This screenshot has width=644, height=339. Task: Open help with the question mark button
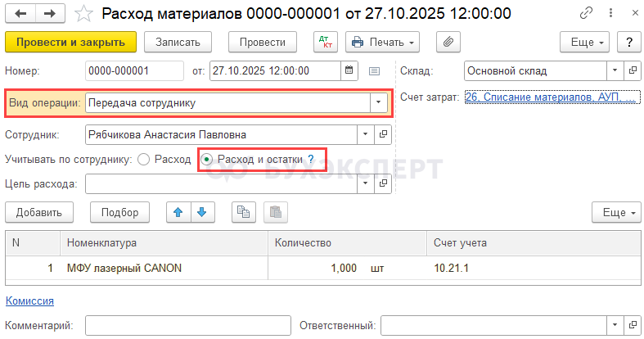(x=628, y=42)
